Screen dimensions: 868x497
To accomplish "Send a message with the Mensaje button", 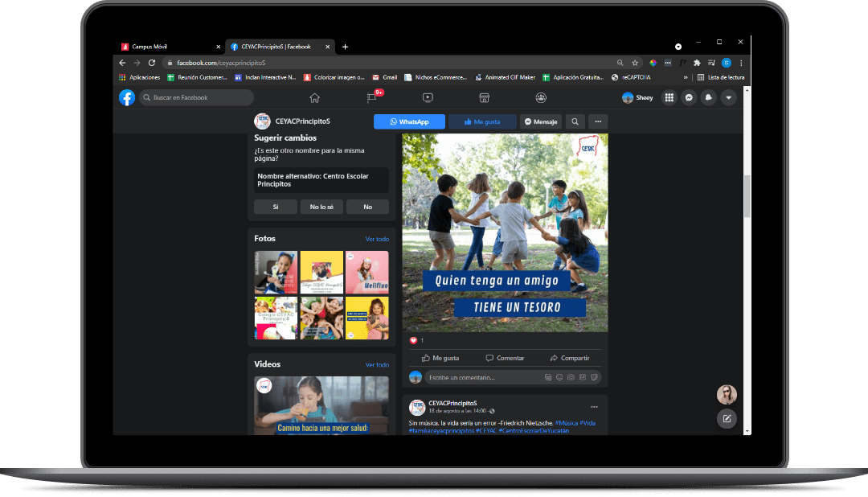I will point(541,122).
